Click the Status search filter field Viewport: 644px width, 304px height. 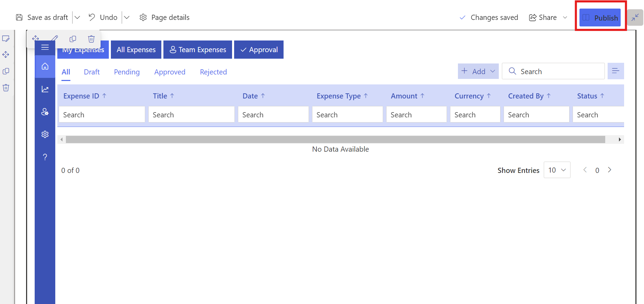[598, 115]
